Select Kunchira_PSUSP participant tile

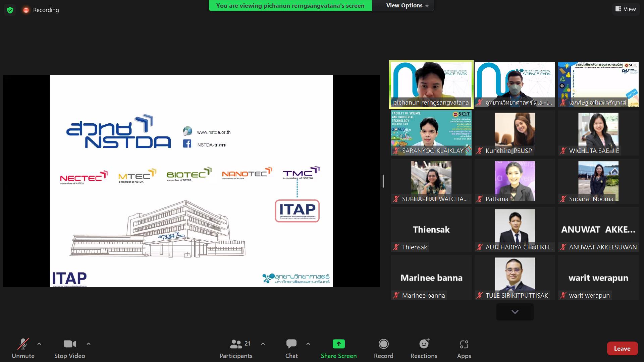point(515,133)
